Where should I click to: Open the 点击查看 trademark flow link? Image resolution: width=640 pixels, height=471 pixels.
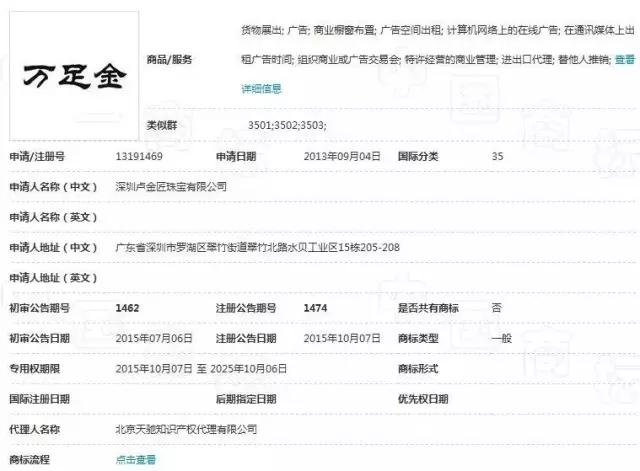coord(136,459)
